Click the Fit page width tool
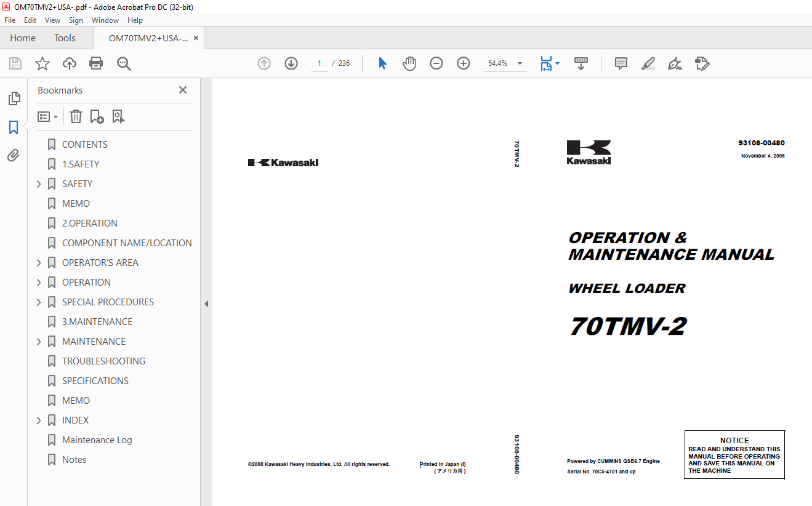 (546, 63)
